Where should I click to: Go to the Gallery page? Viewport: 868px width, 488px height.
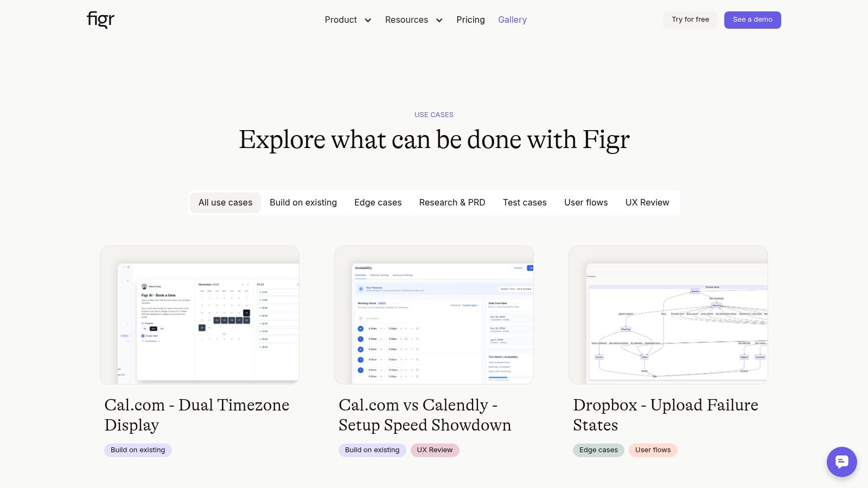pyautogui.click(x=512, y=20)
